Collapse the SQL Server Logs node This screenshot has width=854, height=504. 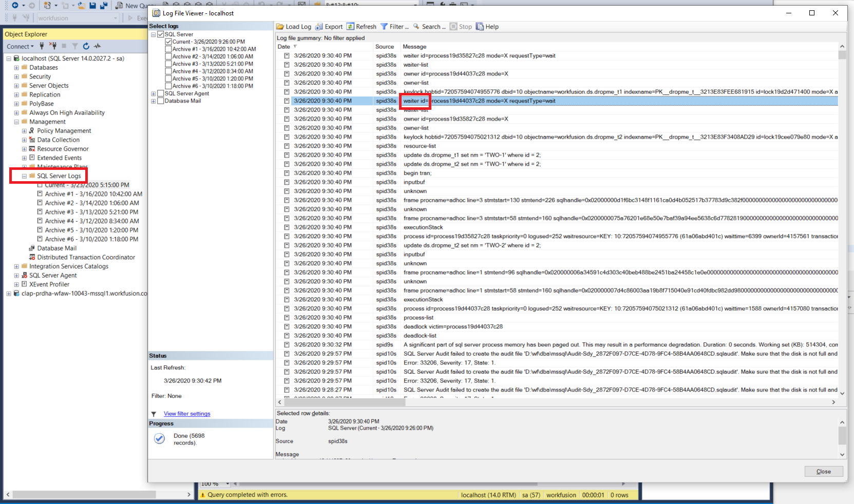click(24, 176)
